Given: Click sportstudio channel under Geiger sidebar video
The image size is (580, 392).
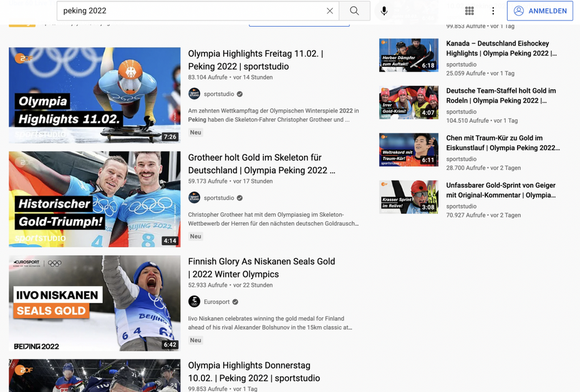Looking at the screenshot, I should click(x=462, y=206).
